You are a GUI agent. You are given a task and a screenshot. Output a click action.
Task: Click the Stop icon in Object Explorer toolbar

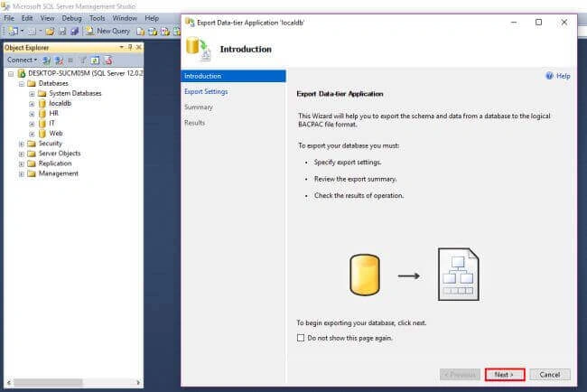pyautogui.click(x=70, y=61)
